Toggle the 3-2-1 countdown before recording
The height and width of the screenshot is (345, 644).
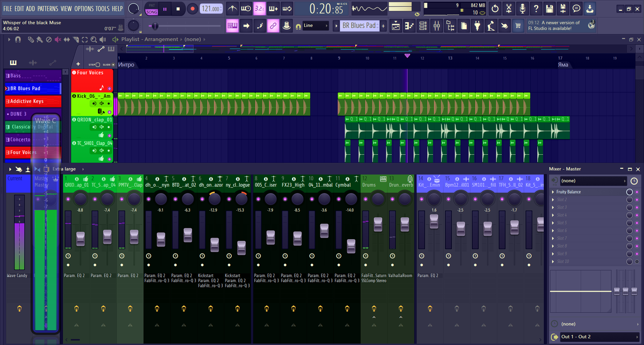click(x=260, y=9)
